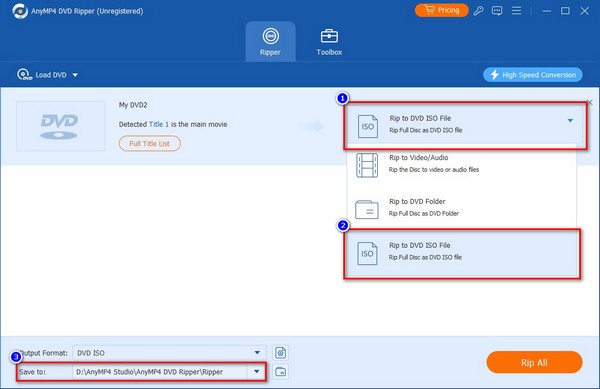Switch to the Ripper tab
Viewport: 600px width, 389px height.
pyautogui.click(x=270, y=42)
